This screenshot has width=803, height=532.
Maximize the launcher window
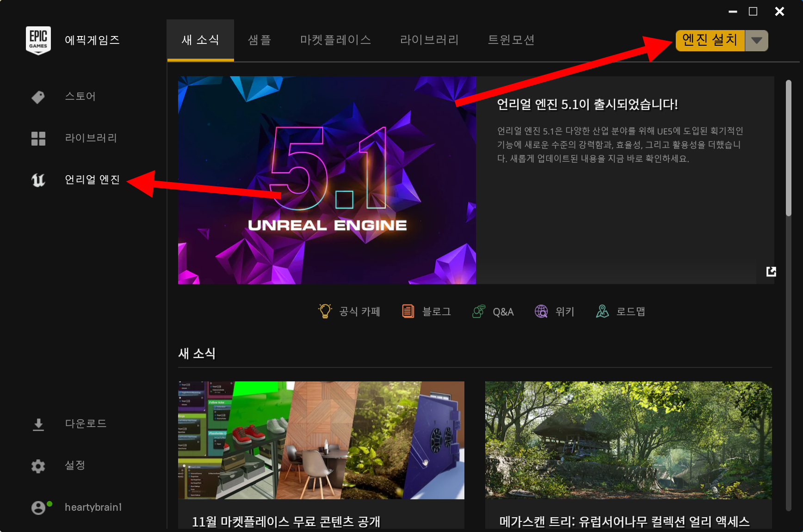(753, 12)
